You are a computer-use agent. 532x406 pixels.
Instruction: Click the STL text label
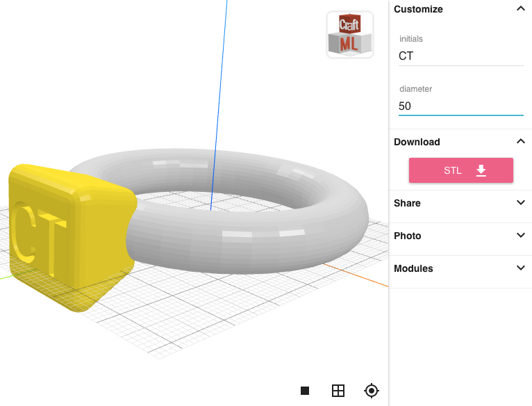(453, 170)
